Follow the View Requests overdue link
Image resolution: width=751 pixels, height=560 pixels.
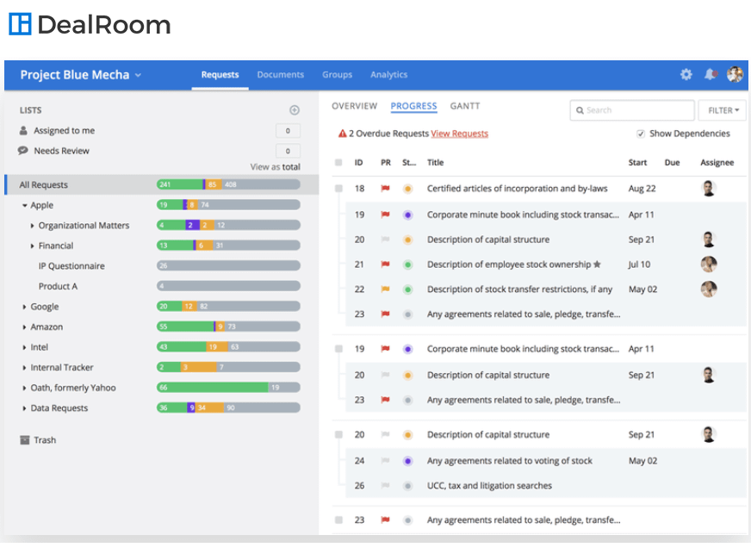point(459,134)
